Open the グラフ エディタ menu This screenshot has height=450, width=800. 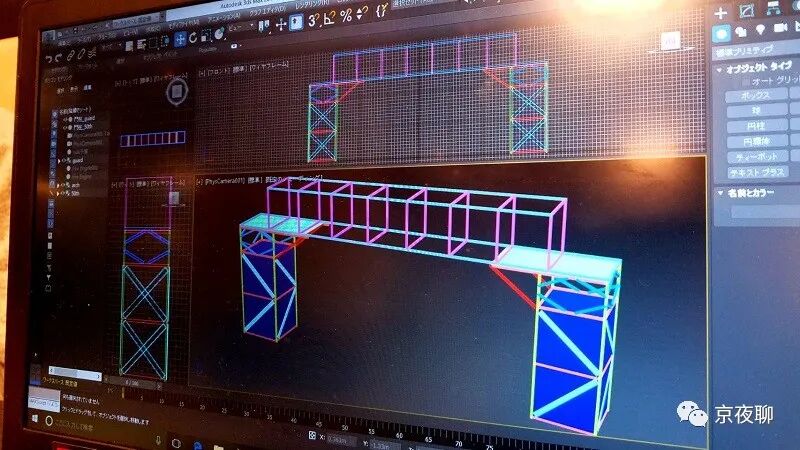point(268,11)
